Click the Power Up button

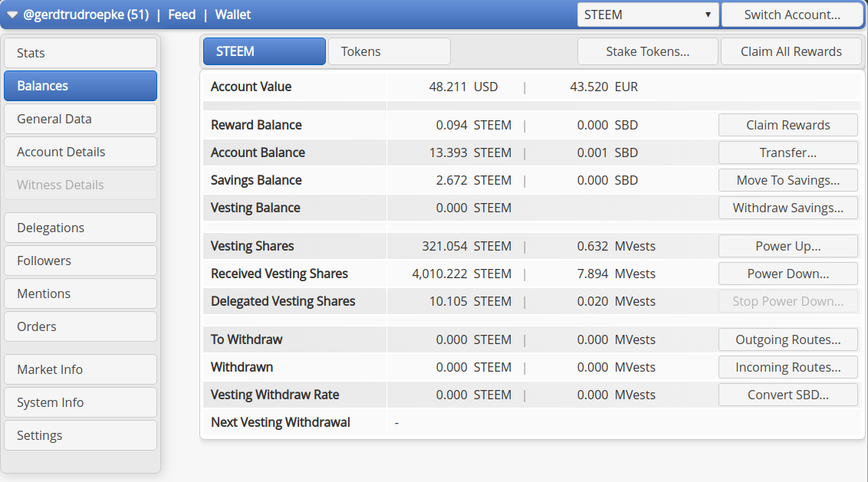787,246
